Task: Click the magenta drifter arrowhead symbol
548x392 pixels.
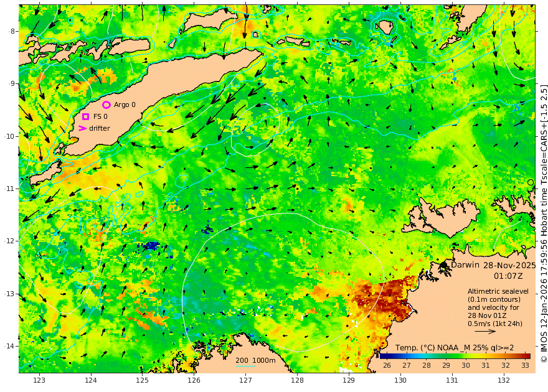Action: pyautogui.click(x=82, y=128)
